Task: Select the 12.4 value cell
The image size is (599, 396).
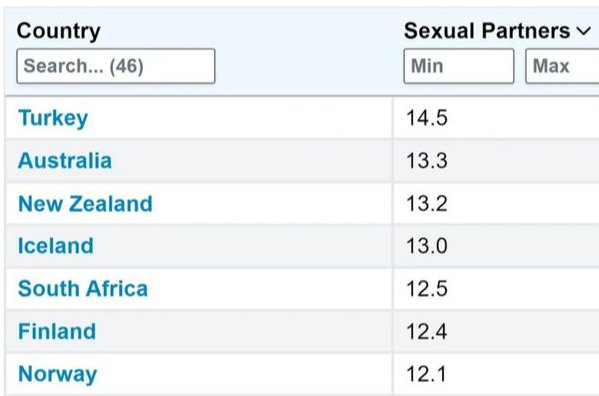Action: [x=496, y=331]
